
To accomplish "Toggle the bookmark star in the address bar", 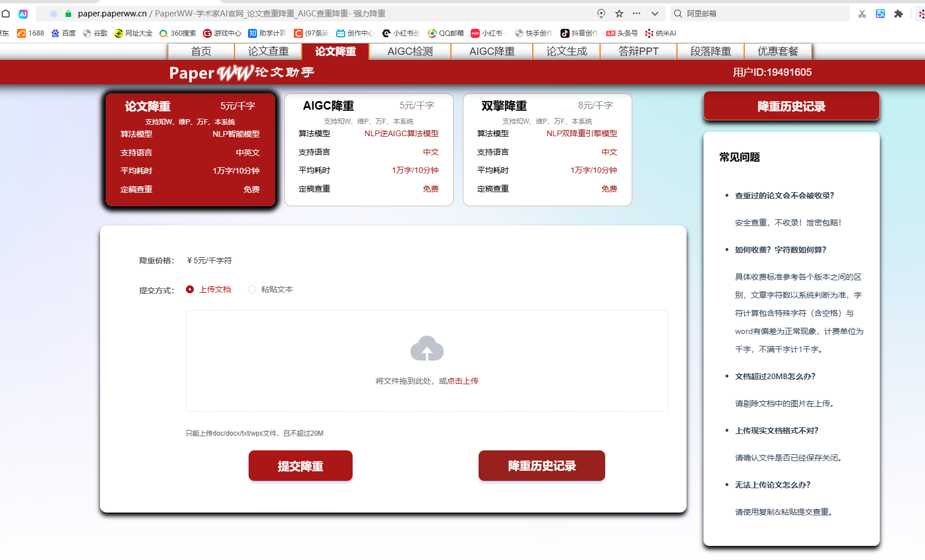I will point(619,14).
